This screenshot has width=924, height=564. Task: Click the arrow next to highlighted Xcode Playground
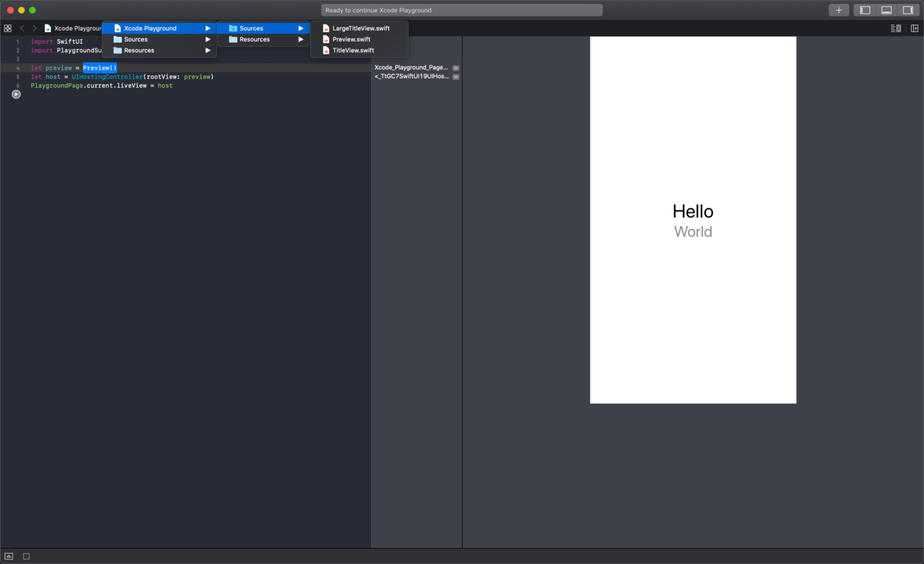tap(208, 28)
